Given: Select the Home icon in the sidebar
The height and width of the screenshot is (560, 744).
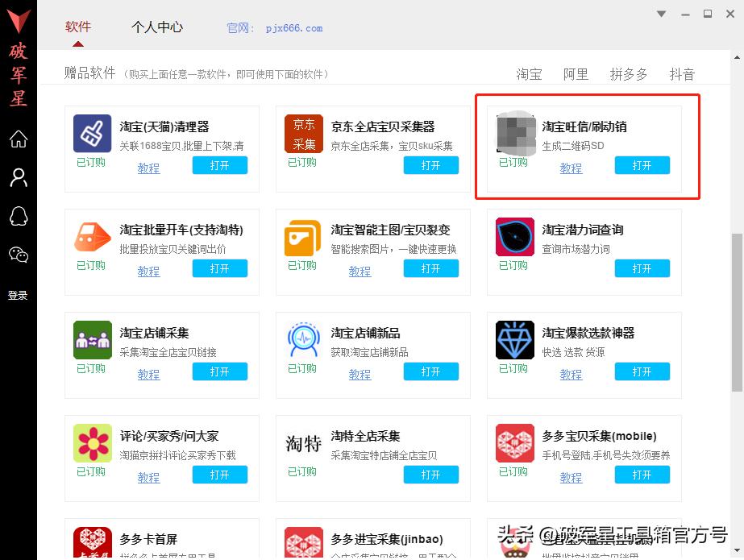Looking at the screenshot, I should click(18, 139).
